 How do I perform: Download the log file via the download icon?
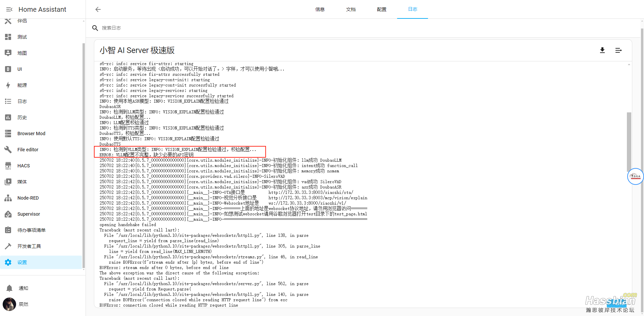coord(602,50)
